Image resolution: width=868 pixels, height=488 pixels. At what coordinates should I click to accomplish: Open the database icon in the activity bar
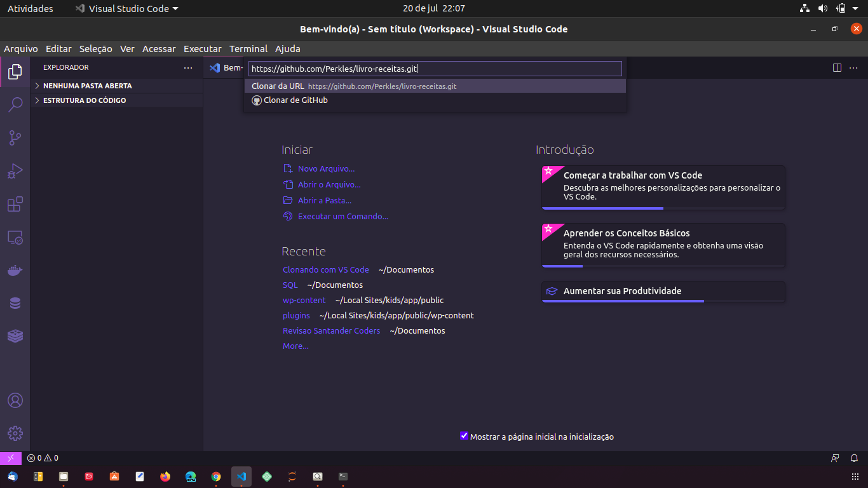15,302
